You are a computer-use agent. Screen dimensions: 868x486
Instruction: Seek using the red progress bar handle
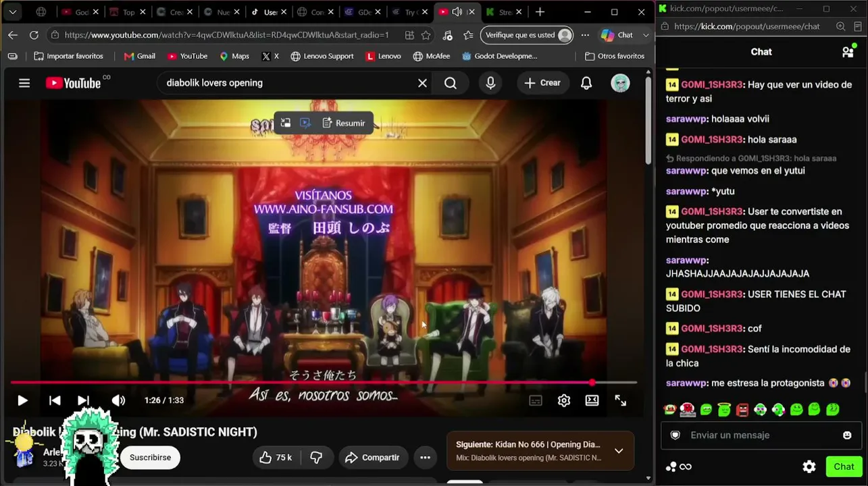(x=592, y=383)
